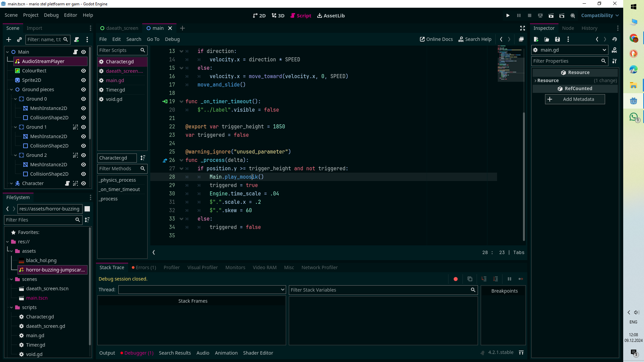Toggle the alphabetical sort methods icon
The width and height of the screenshot is (644, 362).
[x=143, y=158]
